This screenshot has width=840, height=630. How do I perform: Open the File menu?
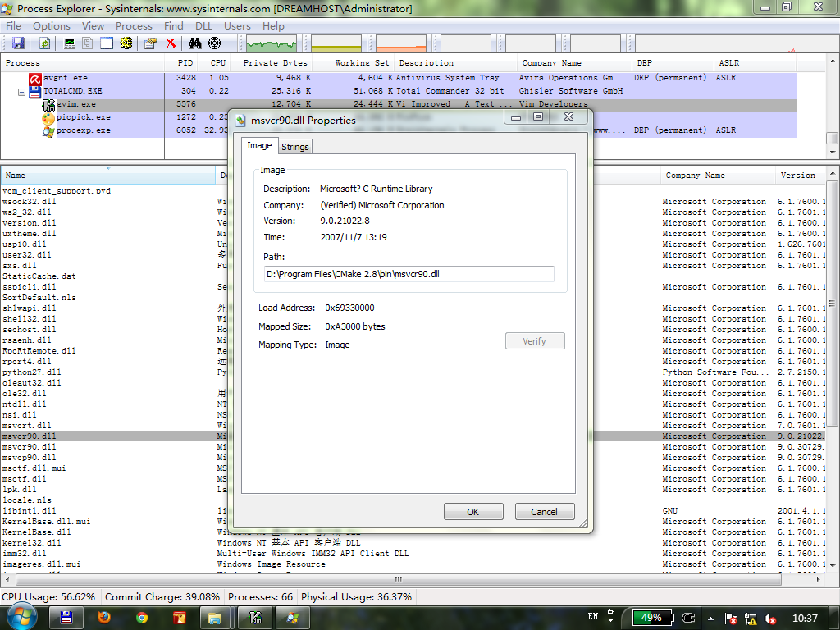click(x=13, y=25)
